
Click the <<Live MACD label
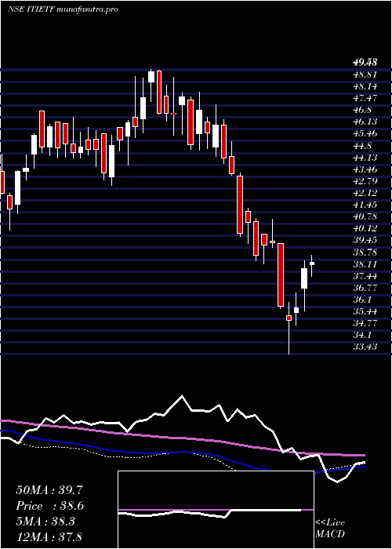click(330, 529)
